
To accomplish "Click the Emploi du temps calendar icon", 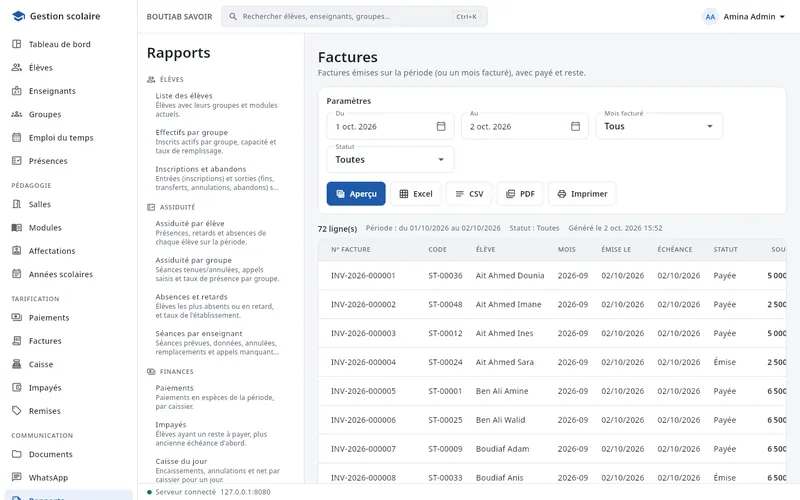I will 17,137.
